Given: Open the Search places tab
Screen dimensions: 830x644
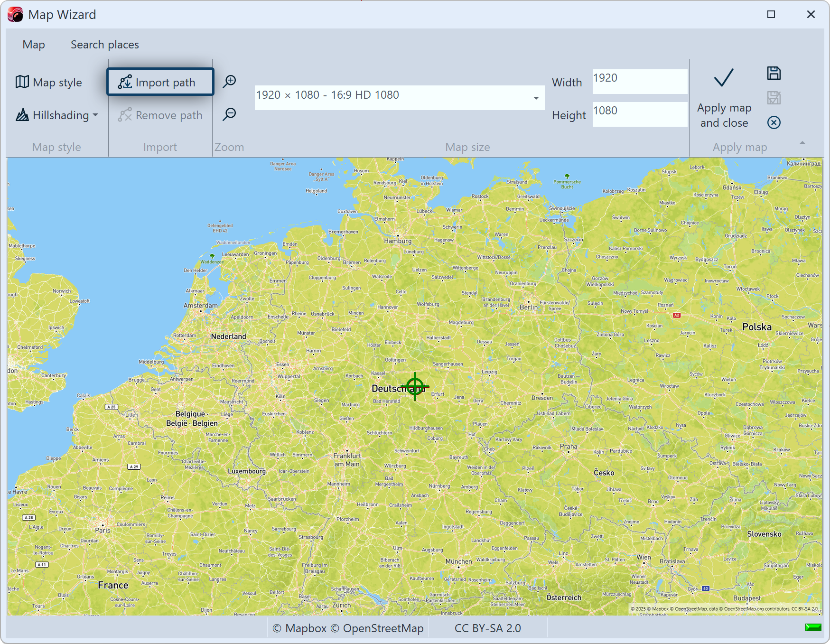Looking at the screenshot, I should (105, 45).
